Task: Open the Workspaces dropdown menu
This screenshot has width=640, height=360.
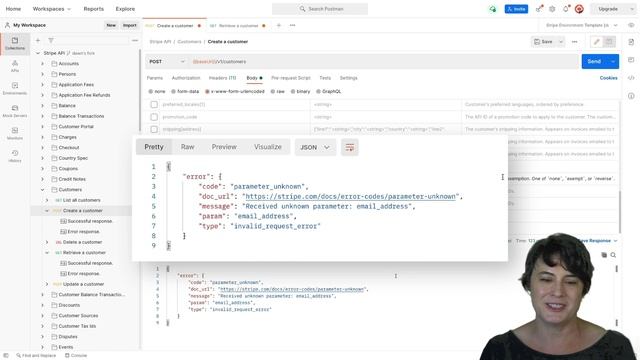Action: coord(51,9)
